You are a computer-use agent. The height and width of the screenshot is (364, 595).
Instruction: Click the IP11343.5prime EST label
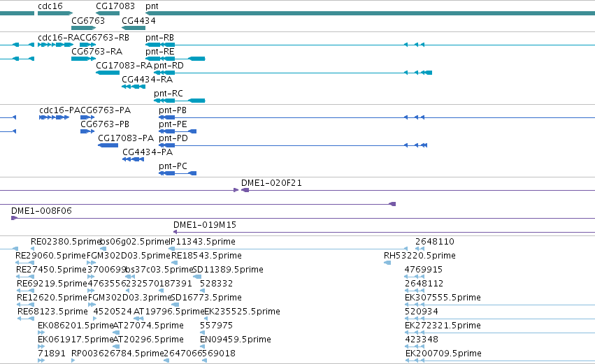click(202, 242)
